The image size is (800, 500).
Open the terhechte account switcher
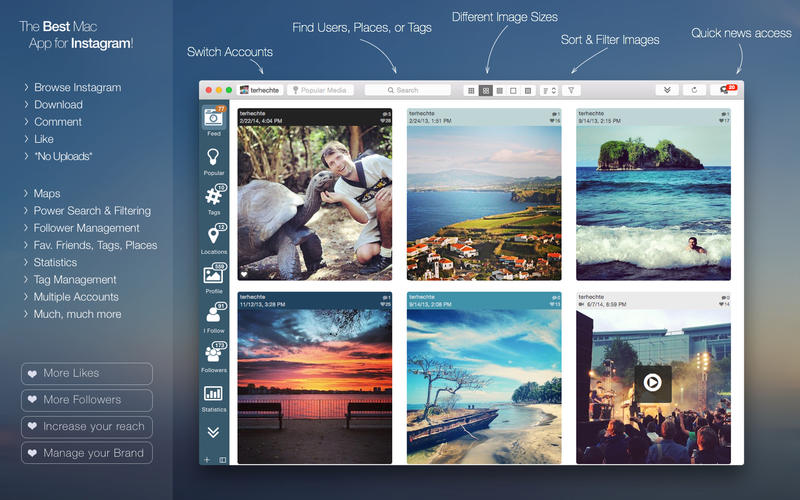coord(260,90)
